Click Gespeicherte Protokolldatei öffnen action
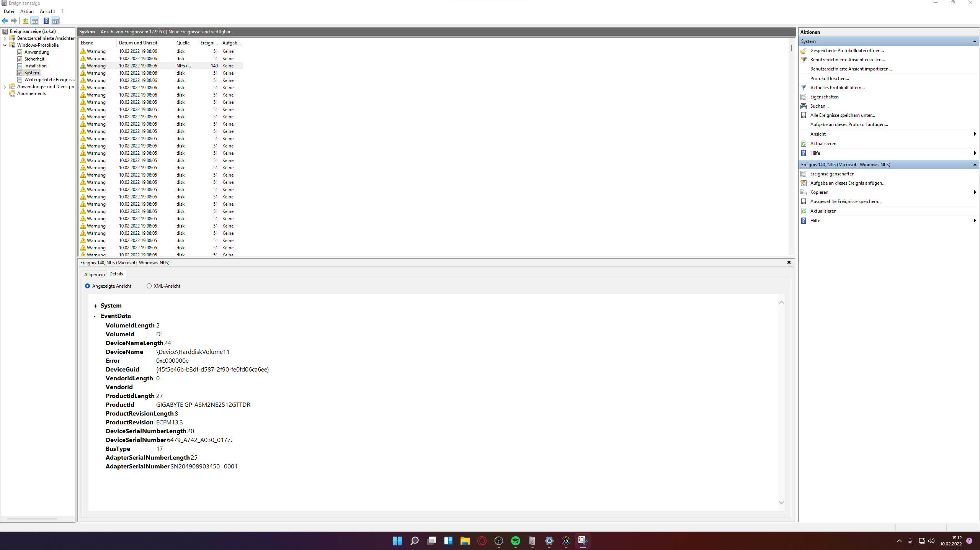This screenshot has height=550, width=980. (847, 51)
